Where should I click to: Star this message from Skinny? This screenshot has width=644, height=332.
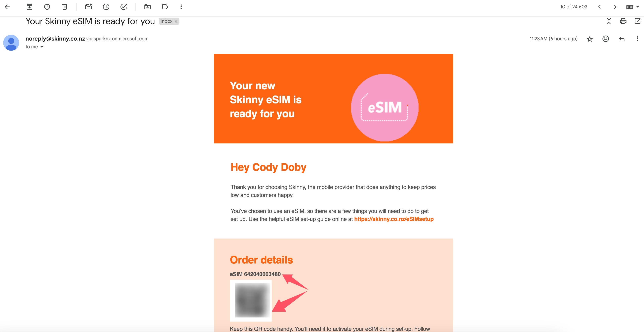pyautogui.click(x=590, y=39)
